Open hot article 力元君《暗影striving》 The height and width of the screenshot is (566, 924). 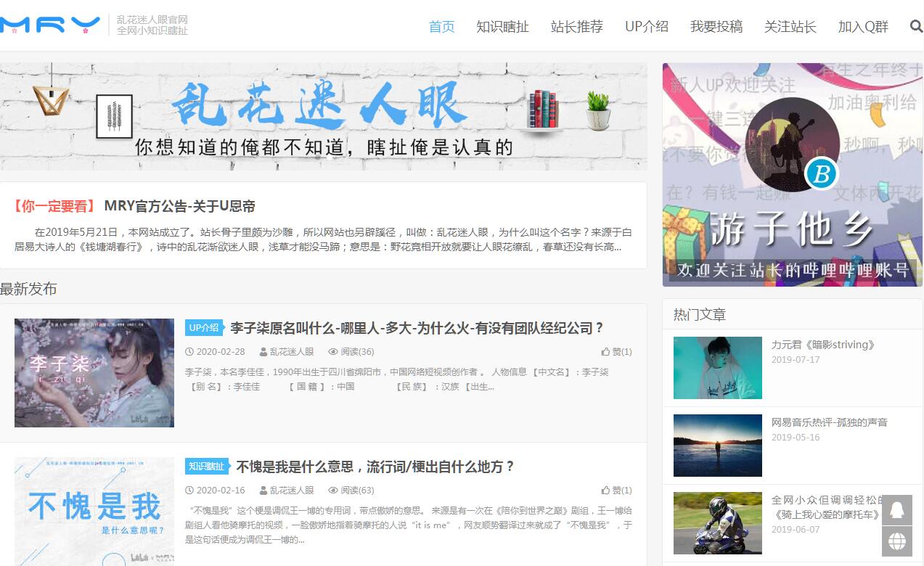click(823, 345)
